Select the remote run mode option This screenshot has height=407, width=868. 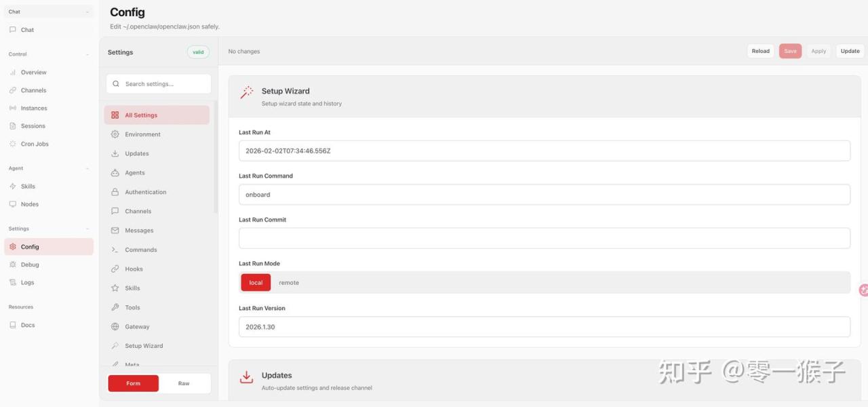coord(289,283)
